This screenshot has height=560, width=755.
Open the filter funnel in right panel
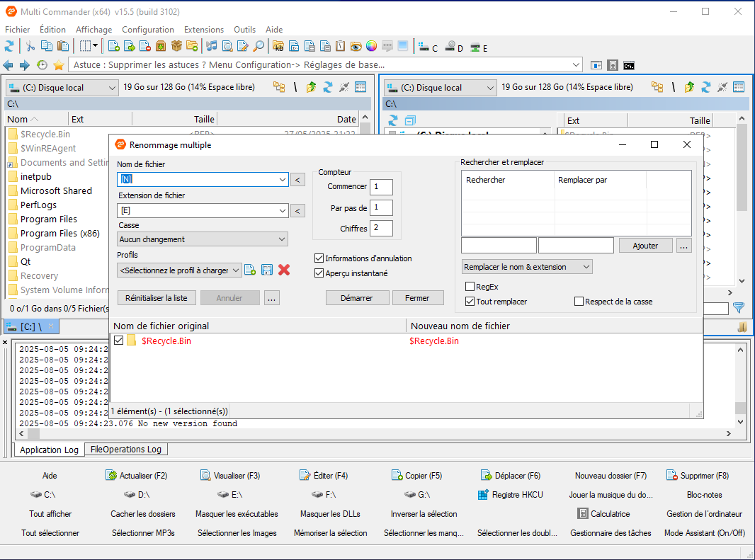[739, 308]
